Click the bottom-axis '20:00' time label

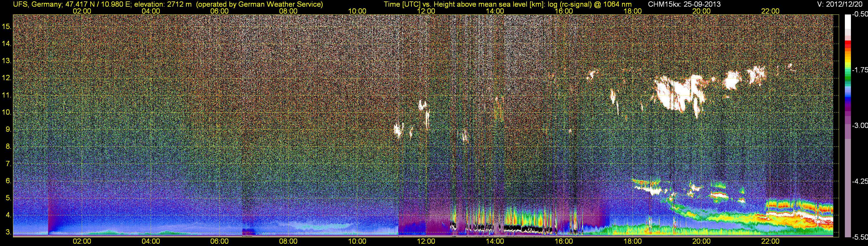[702, 241]
